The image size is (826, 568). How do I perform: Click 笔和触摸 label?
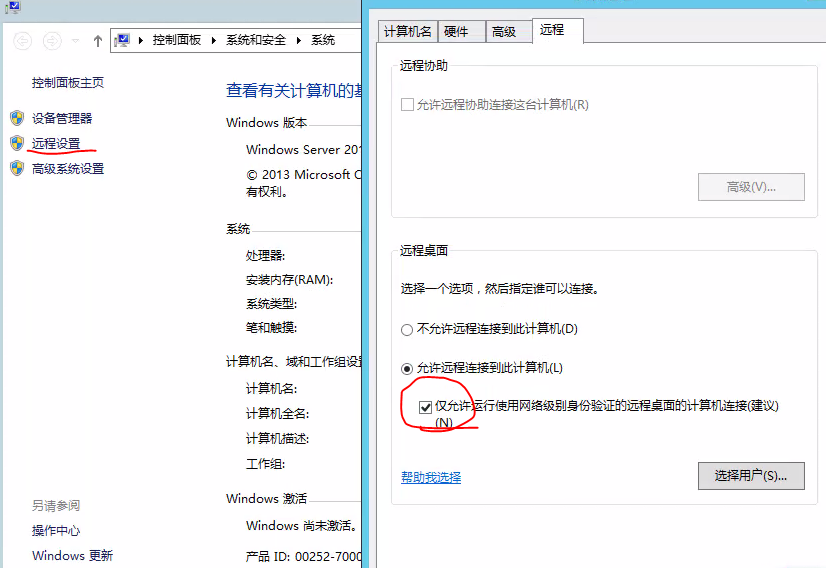click(271, 327)
